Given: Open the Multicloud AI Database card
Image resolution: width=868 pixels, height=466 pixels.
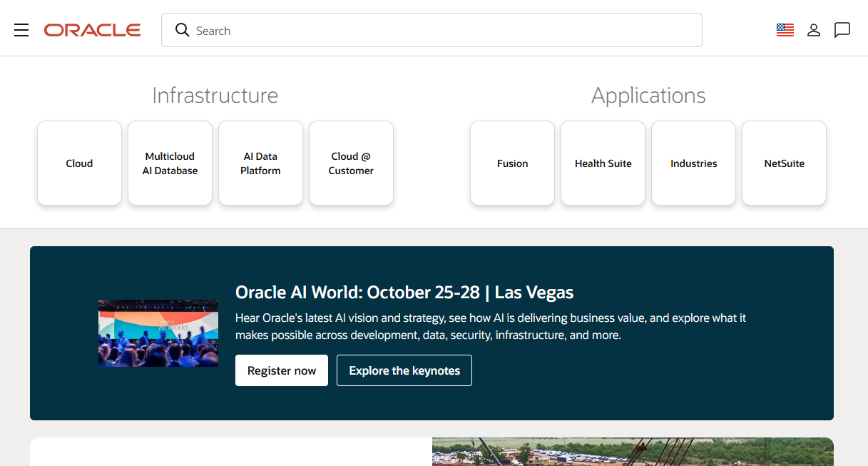Looking at the screenshot, I should coord(170,163).
